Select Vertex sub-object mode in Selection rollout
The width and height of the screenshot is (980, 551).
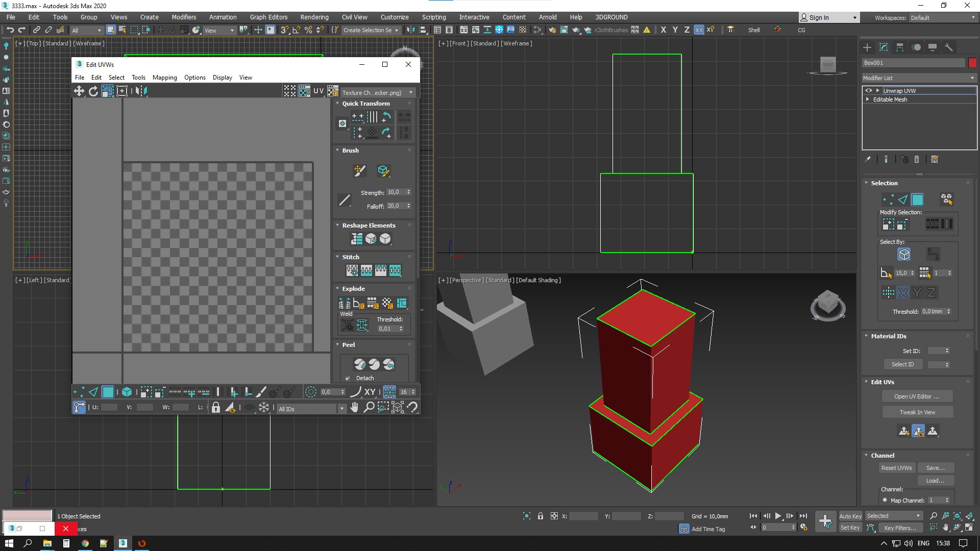888,199
